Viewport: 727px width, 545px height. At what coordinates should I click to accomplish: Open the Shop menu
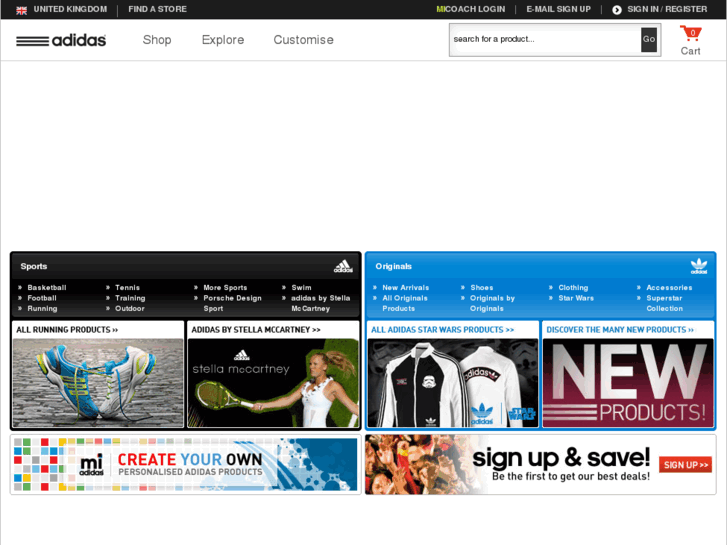(x=157, y=40)
